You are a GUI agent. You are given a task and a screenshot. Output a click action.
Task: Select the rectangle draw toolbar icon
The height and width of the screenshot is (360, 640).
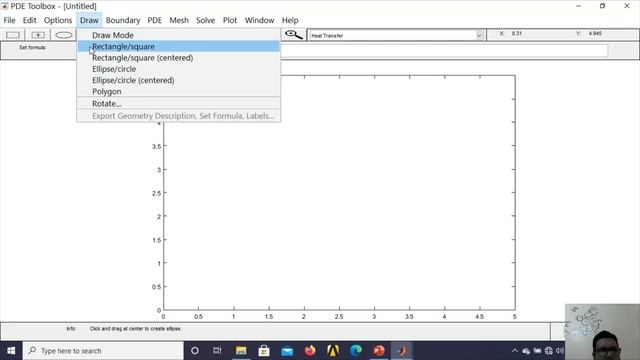point(13,35)
